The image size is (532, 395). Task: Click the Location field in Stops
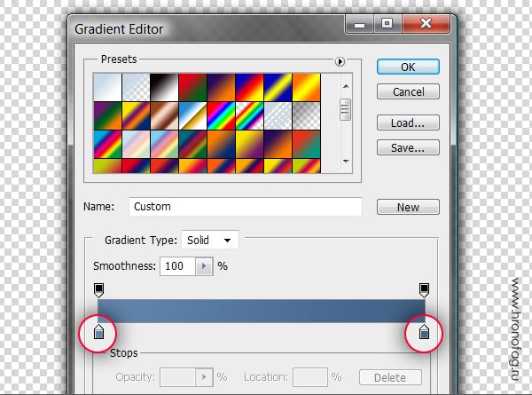pos(310,377)
